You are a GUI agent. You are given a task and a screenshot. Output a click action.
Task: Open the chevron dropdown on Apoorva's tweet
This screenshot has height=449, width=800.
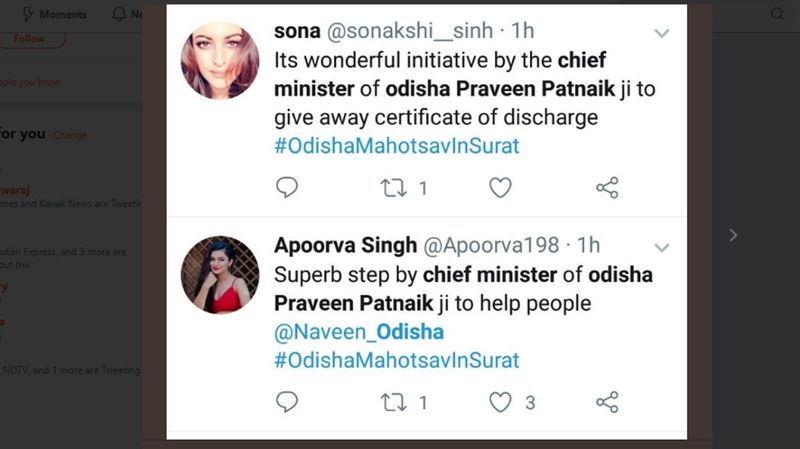click(661, 247)
